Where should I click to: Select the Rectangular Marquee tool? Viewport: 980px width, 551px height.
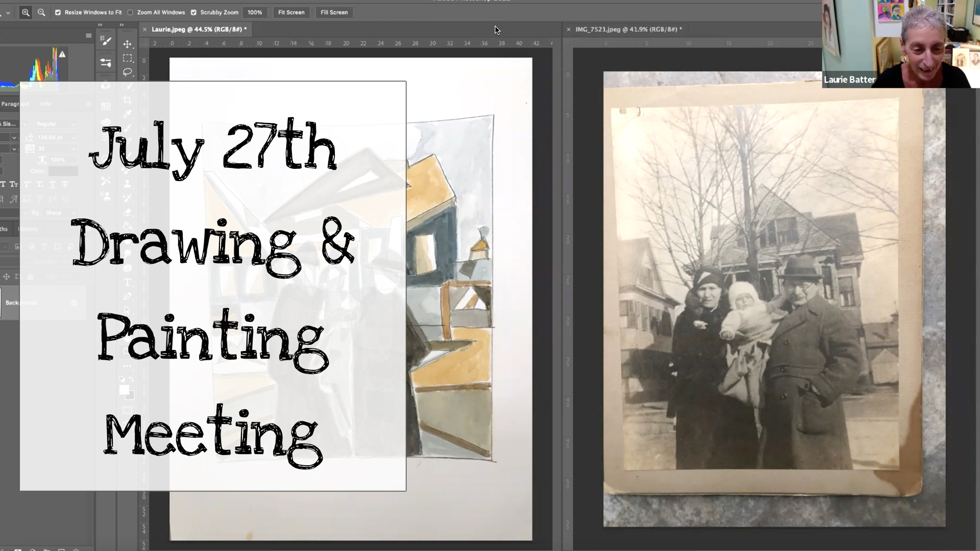(x=128, y=58)
